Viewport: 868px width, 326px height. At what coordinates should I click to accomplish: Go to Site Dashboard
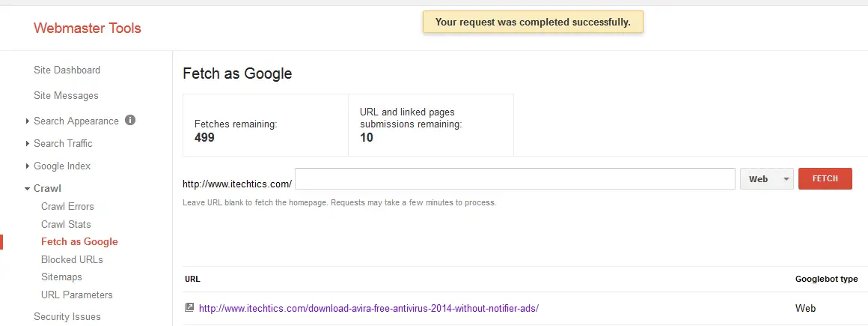click(67, 70)
